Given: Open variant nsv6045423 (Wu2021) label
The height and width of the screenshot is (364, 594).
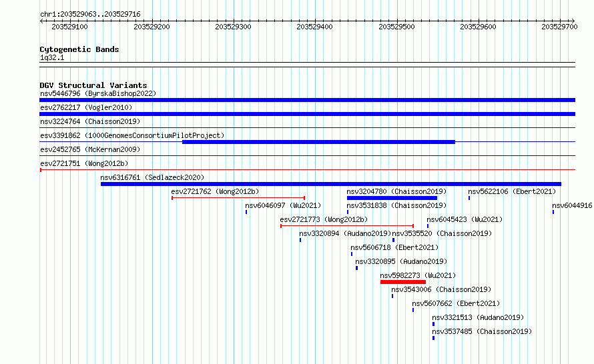Looking at the screenshot, I should (465, 219).
